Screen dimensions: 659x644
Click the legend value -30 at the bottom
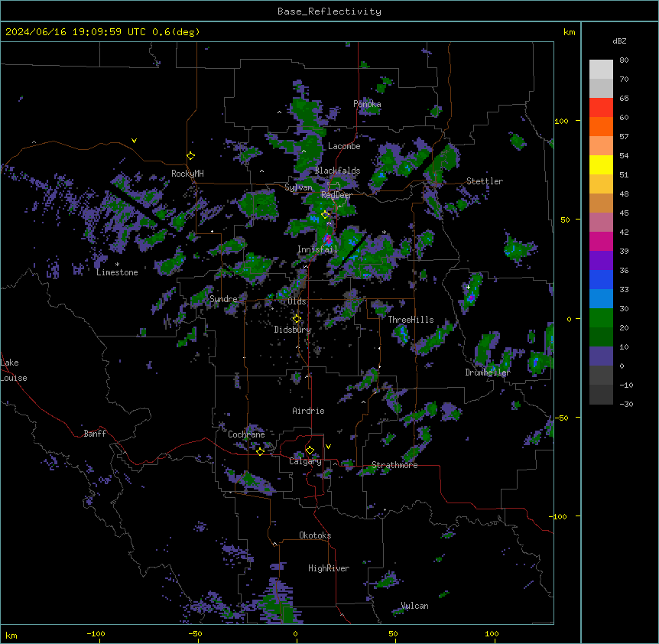626,405
